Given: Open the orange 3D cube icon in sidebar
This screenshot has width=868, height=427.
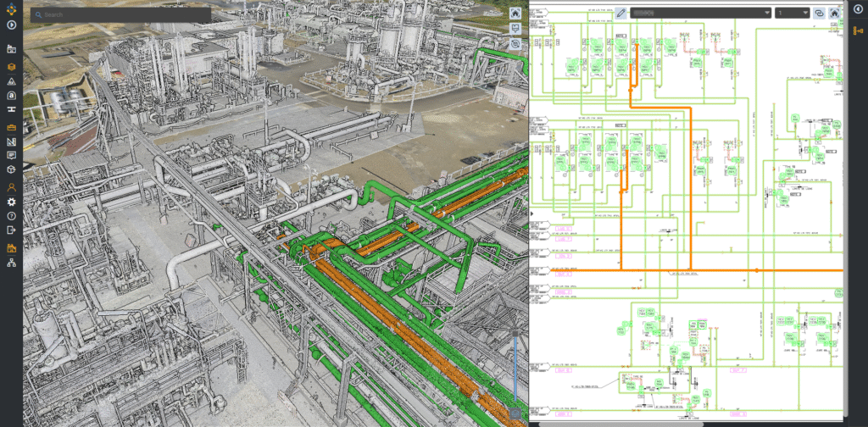Looking at the screenshot, I should tap(12, 66).
